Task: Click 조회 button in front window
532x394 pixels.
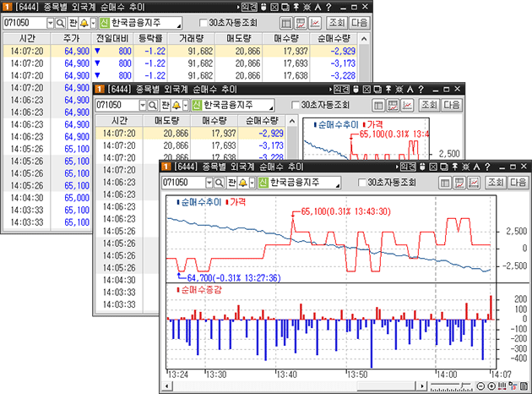Action: [496, 183]
